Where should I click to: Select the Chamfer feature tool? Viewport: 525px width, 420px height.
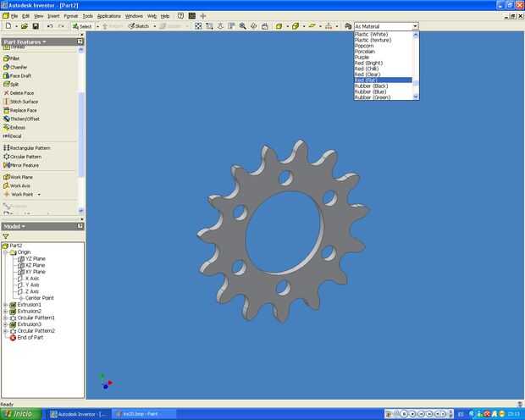[15, 67]
